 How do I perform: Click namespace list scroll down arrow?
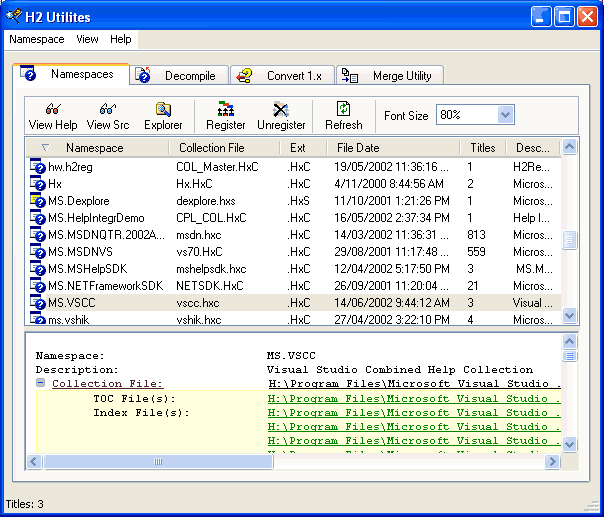pyautogui.click(x=569, y=315)
